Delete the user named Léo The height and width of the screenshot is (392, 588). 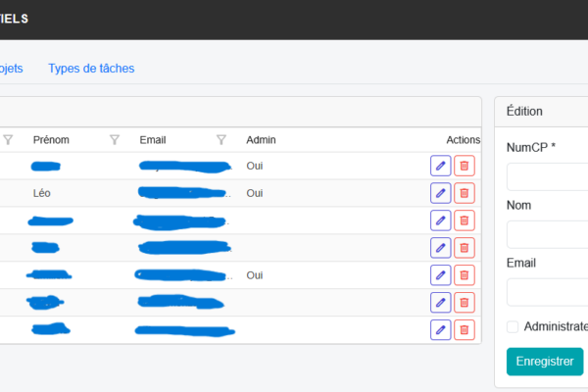point(465,193)
